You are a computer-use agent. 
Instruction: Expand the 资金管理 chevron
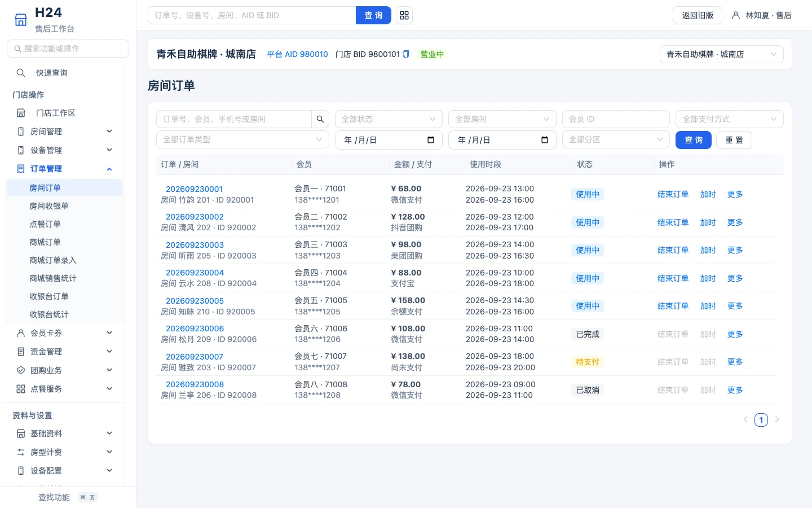click(109, 352)
